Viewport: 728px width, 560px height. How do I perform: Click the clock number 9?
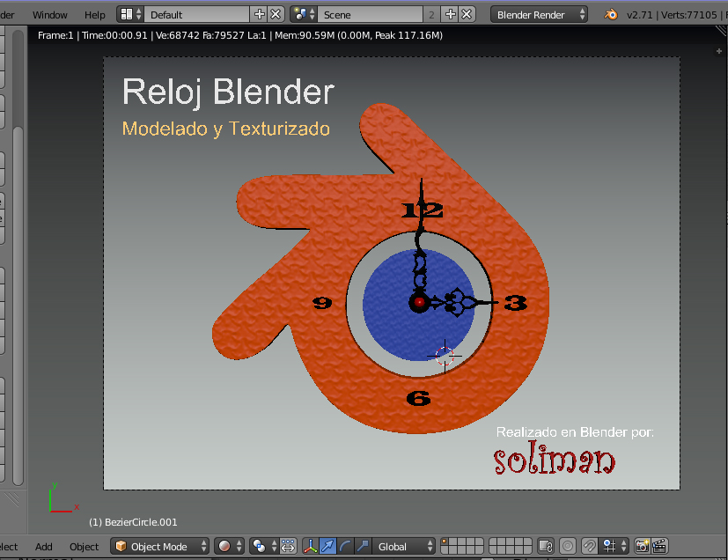click(322, 303)
